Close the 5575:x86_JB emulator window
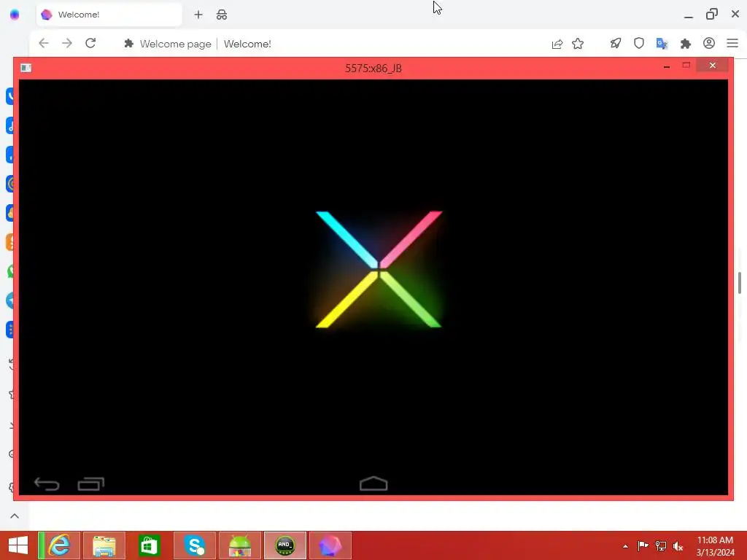Viewport: 747px width, 560px height. tap(712, 65)
